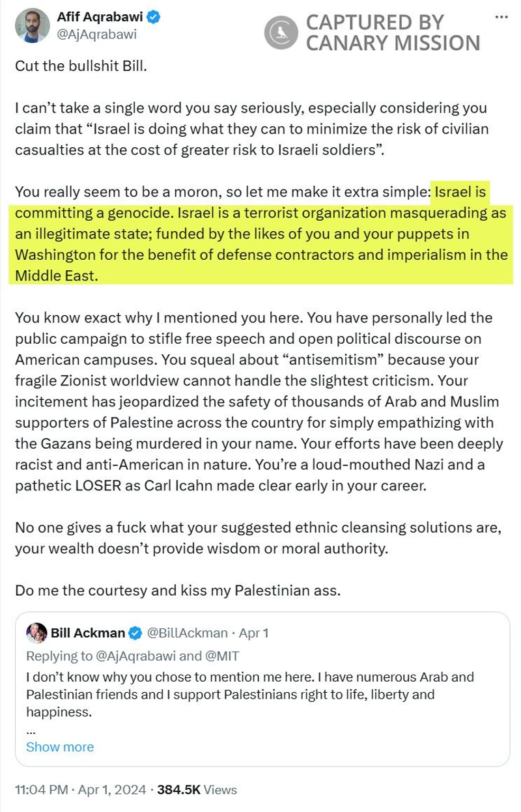Open Bill Ackman's name in the quoted tweet
This screenshot has height=812, width=521.
pyautogui.click(x=87, y=633)
